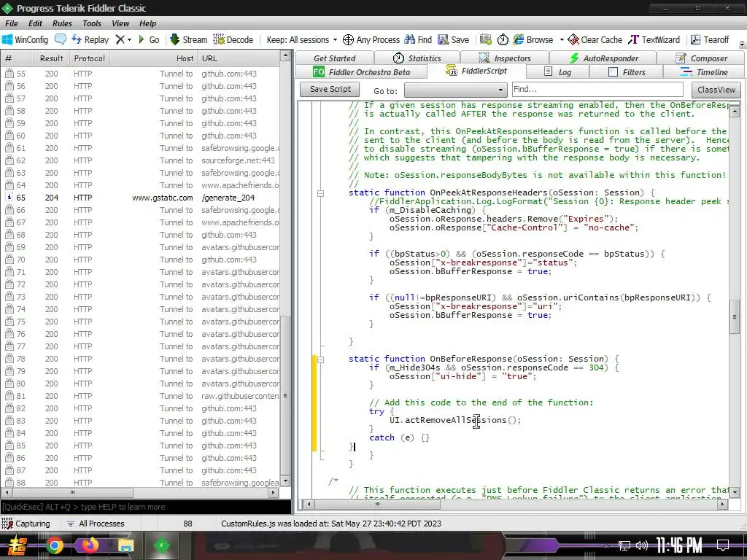The height and width of the screenshot is (560, 747).
Task: Open the TextWizard tool
Action: click(654, 39)
